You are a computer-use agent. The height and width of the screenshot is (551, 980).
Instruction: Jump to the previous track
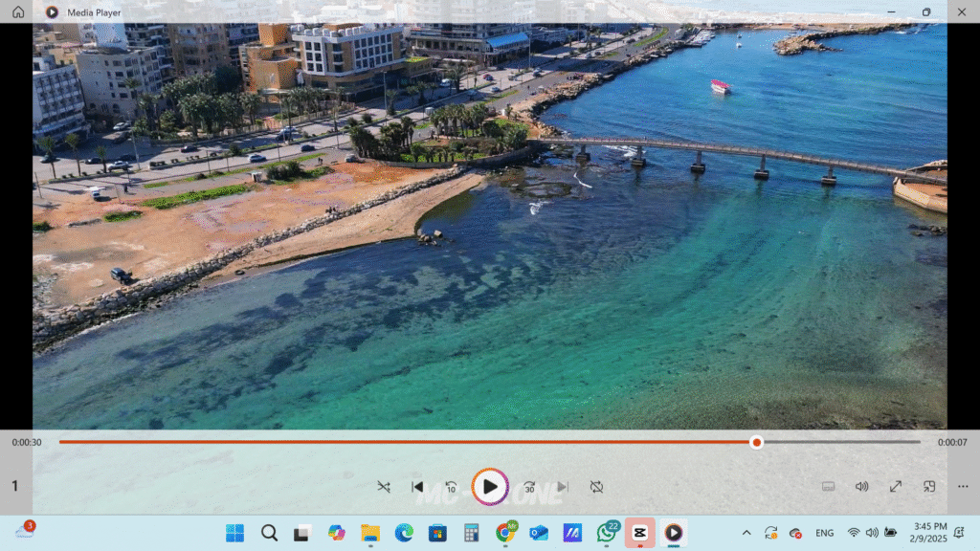pyautogui.click(x=418, y=486)
